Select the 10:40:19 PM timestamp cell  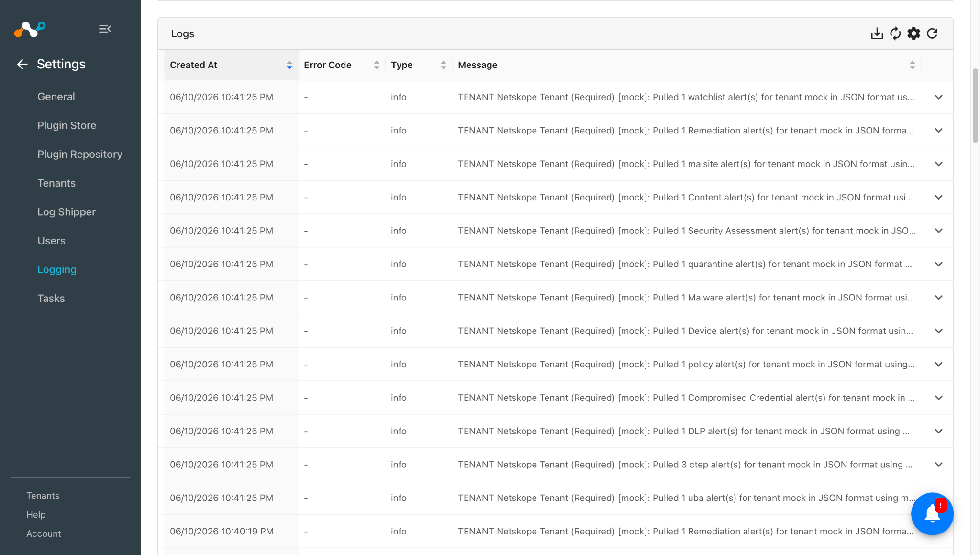[222, 532]
